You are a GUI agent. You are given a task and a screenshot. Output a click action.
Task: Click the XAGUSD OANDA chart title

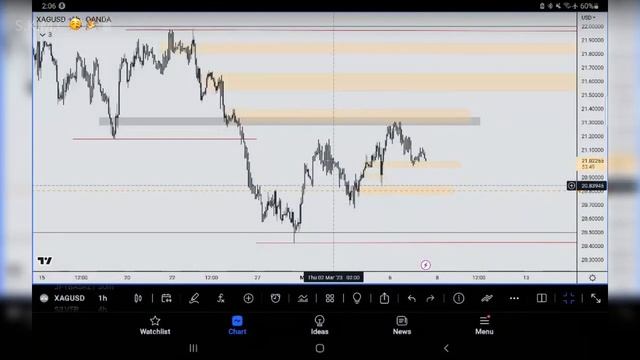pyautogui.click(x=73, y=19)
